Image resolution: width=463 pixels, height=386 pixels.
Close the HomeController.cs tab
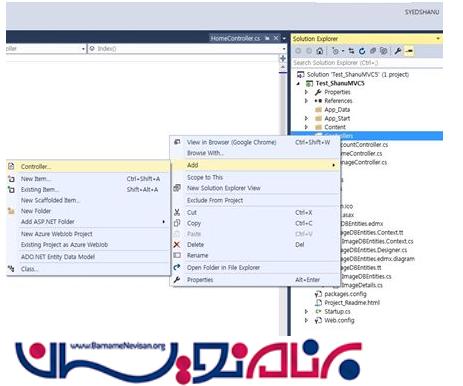276,38
